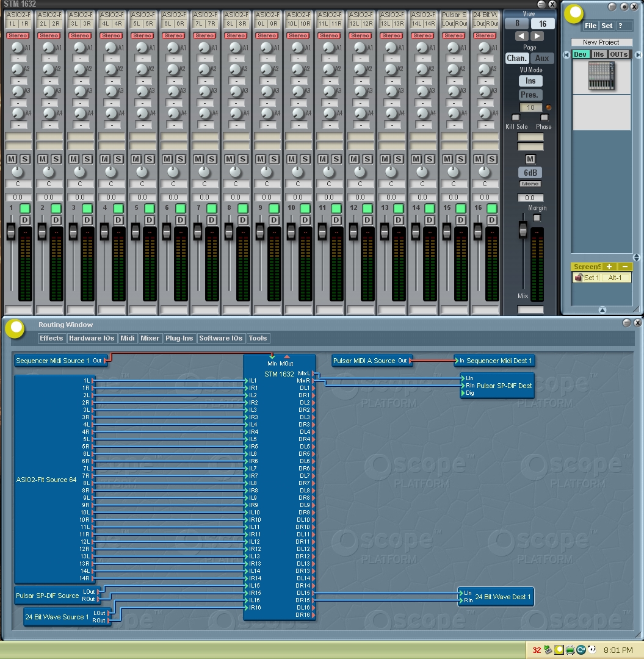
Task: Open the Hardware IOs menu
Action: tap(92, 338)
